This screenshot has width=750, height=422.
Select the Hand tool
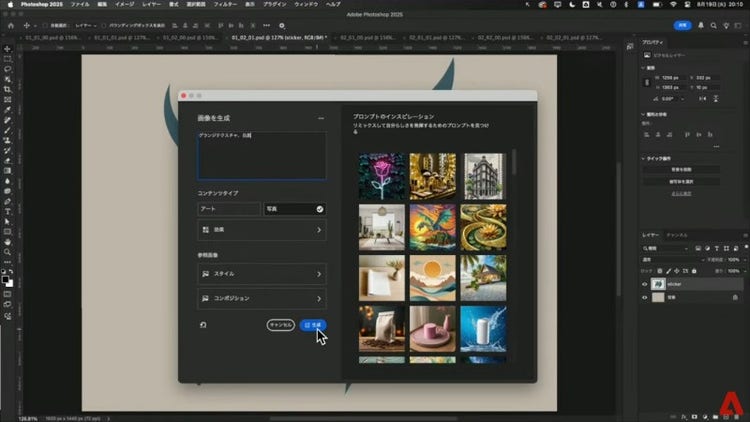[x=7, y=242]
